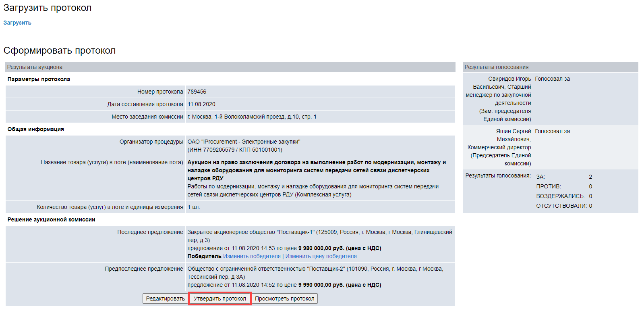Select the "Результаты голосования" panel header

[496, 67]
